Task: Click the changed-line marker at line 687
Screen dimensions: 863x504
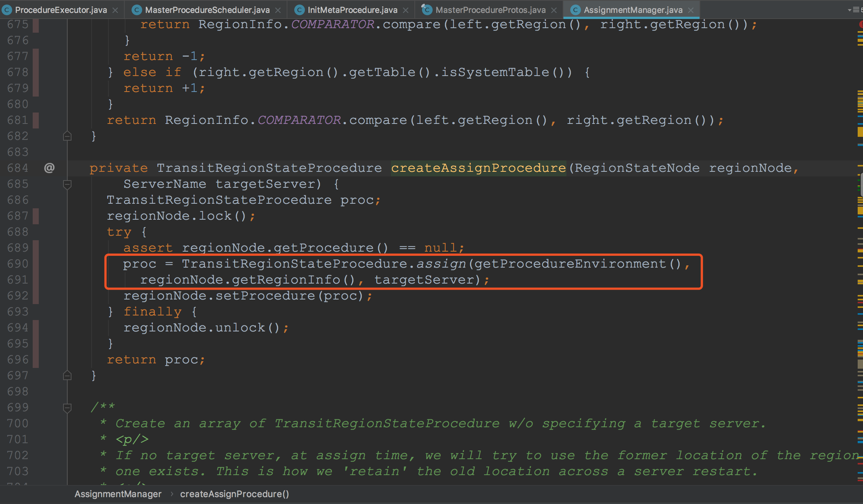Action: pos(36,216)
